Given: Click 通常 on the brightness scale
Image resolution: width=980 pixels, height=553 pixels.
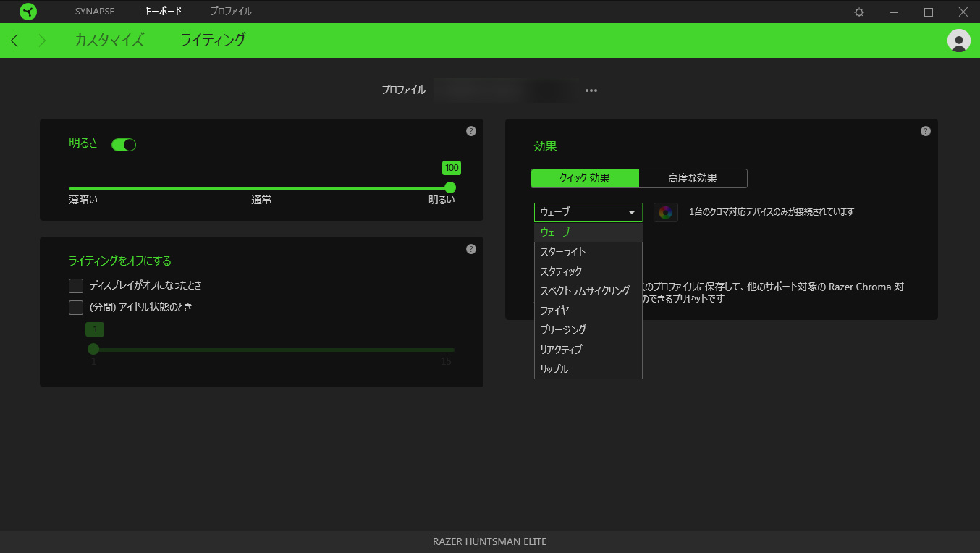Looking at the screenshot, I should point(262,200).
